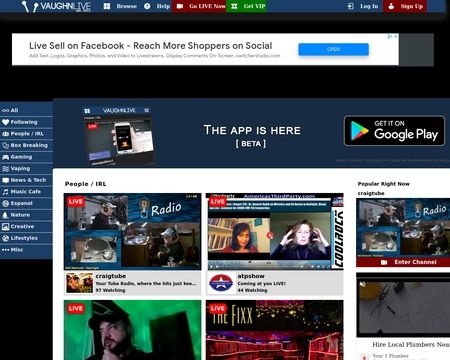Screen dimensions: 450x360
Task: Click the Get VIP icon
Action: coord(234,6)
